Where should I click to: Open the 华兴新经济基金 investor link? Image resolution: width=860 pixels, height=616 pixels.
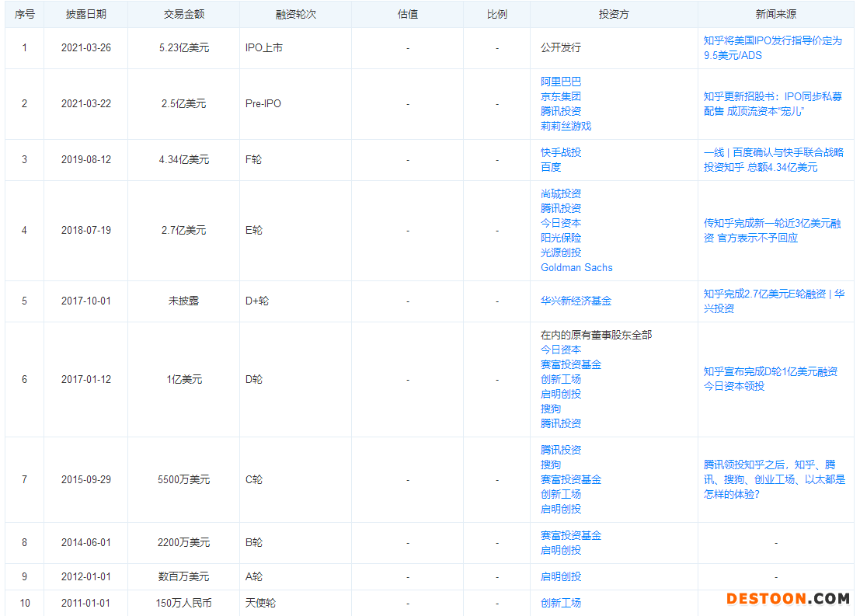[576, 301]
